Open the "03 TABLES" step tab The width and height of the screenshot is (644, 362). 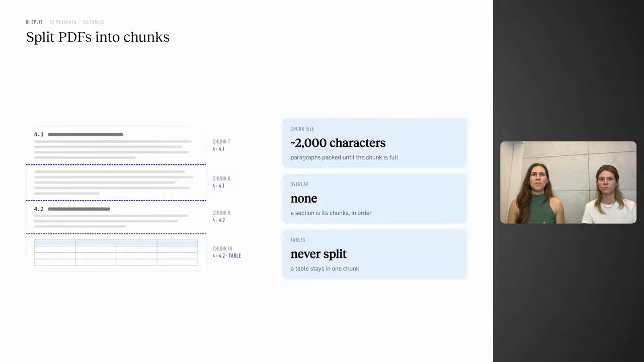pyautogui.click(x=94, y=22)
